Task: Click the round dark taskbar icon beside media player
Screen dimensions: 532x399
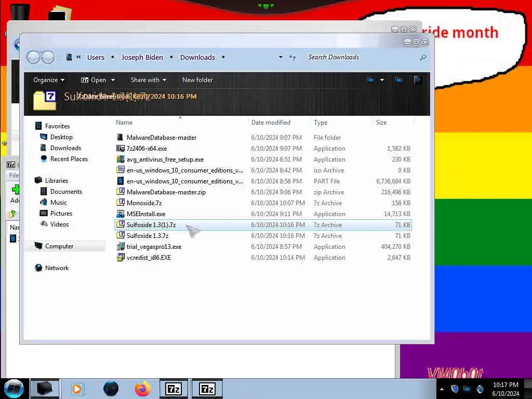Action: coord(111,389)
